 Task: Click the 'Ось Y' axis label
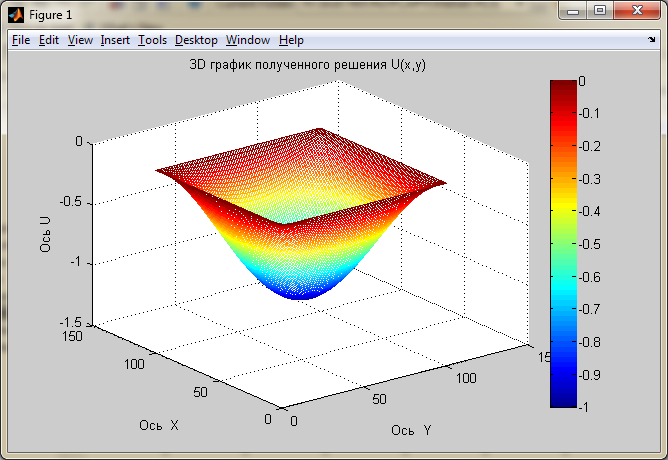click(x=411, y=430)
